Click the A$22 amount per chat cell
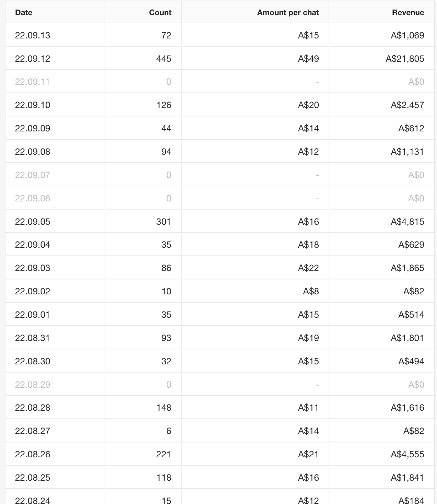Image resolution: width=437 pixels, height=504 pixels. pos(308,268)
